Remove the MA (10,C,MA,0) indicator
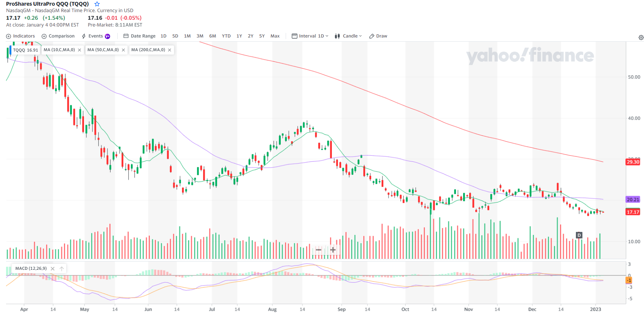The image size is (644, 313). pyautogui.click(x=79, y=50)
